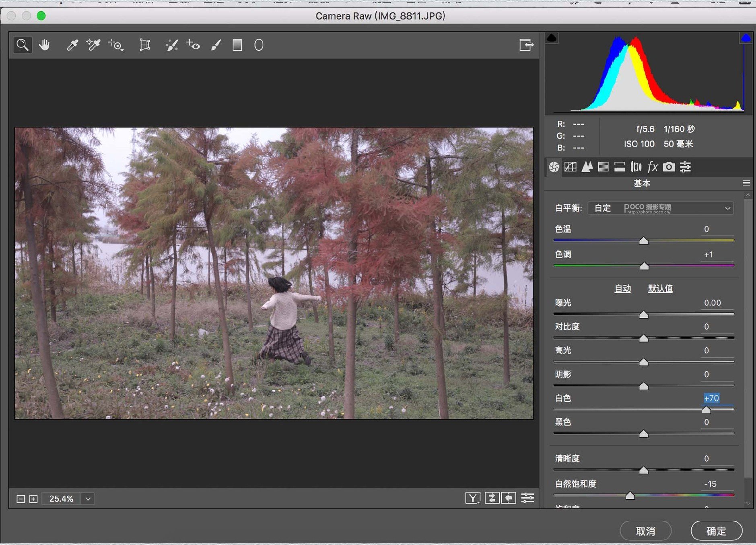Toggle highlight clipping warning in histogram
The width and height of the screenshot is (756, 545).
[x=746, y=38]
